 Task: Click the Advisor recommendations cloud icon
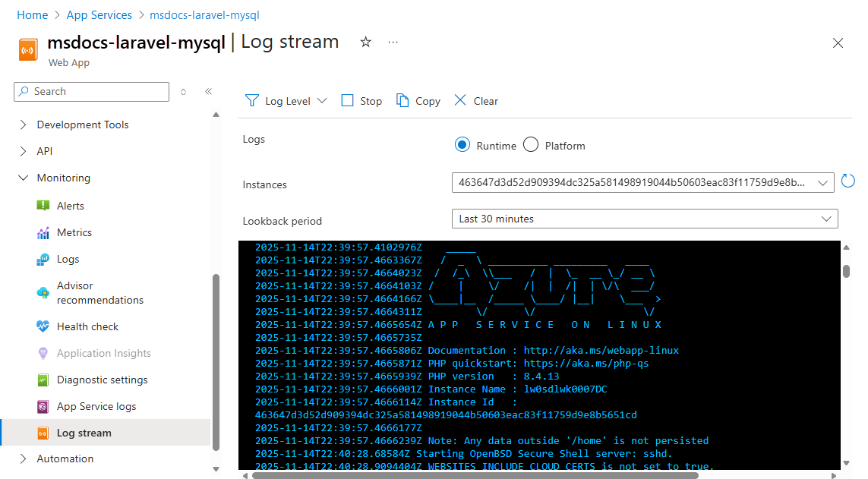click(x=43, y=293)
